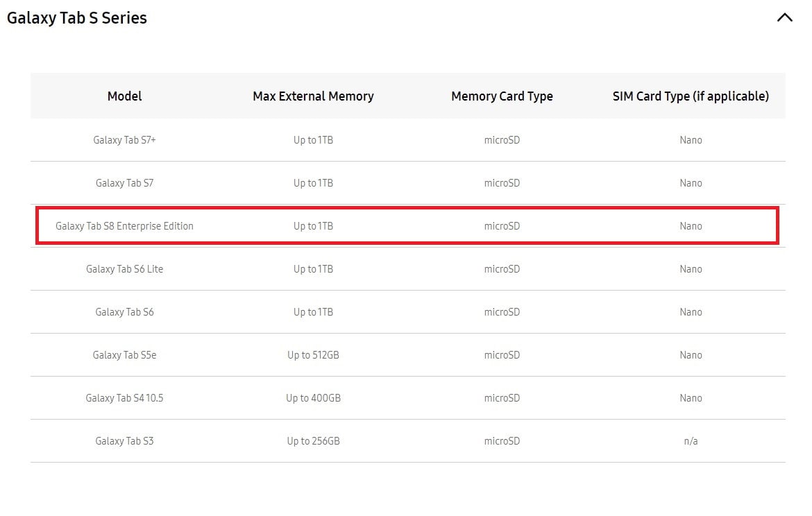Select the Galaxy Tab S4 10.5 model
Screen dimensions: 812x516
pyautogui.click(x=124, y=398)
